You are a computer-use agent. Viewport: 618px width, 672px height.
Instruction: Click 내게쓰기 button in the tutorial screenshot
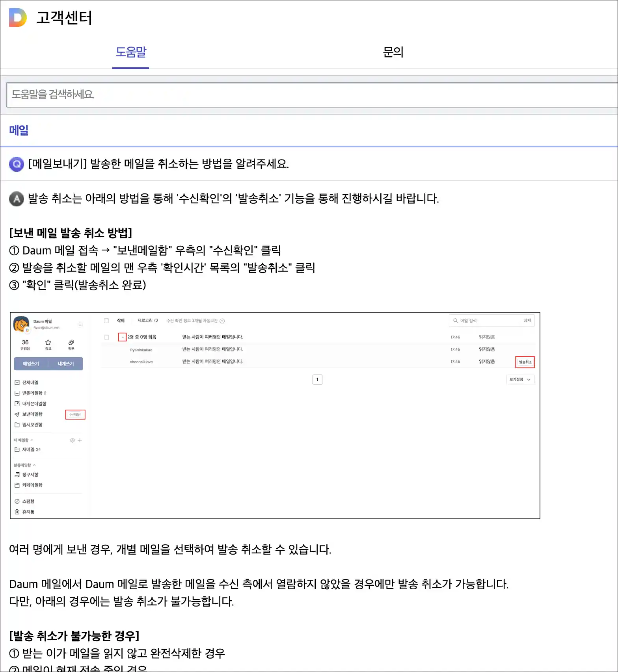(x=66, y=364)
